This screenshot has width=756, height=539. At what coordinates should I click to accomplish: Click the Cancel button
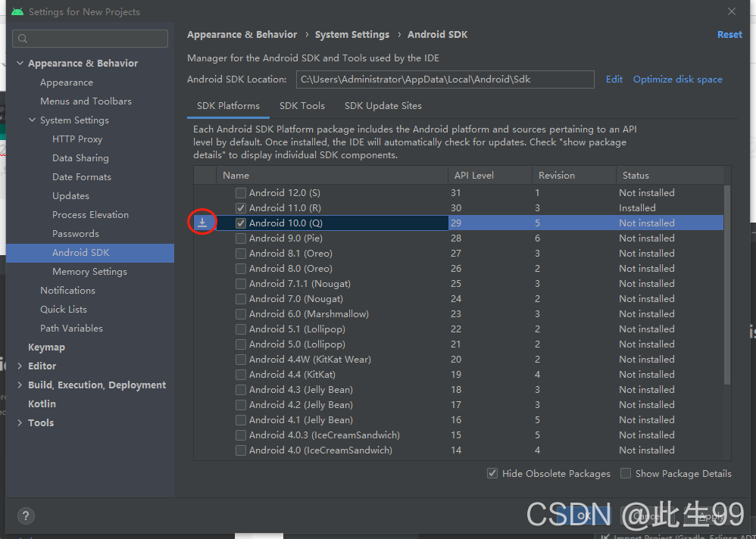coord(647,516)
